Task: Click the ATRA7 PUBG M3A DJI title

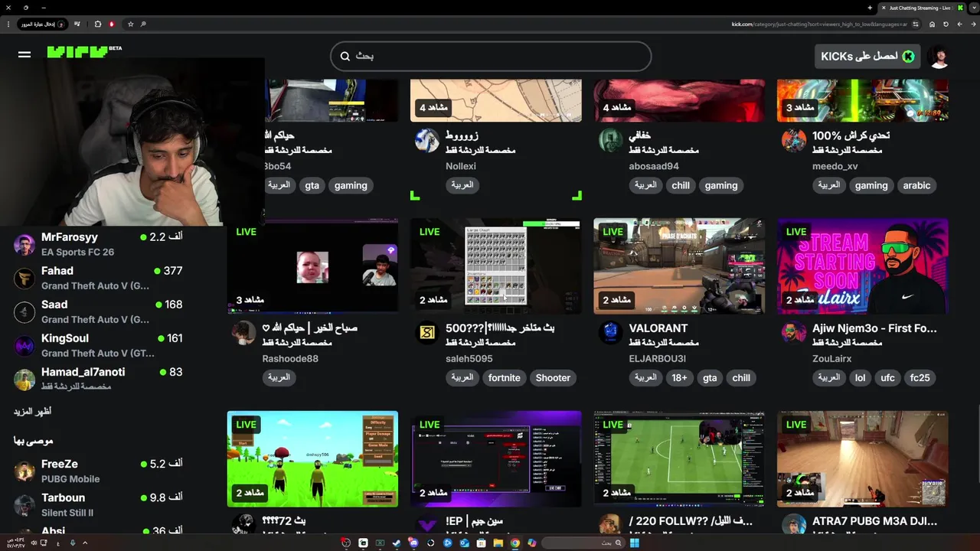Action: pos(874,521)
